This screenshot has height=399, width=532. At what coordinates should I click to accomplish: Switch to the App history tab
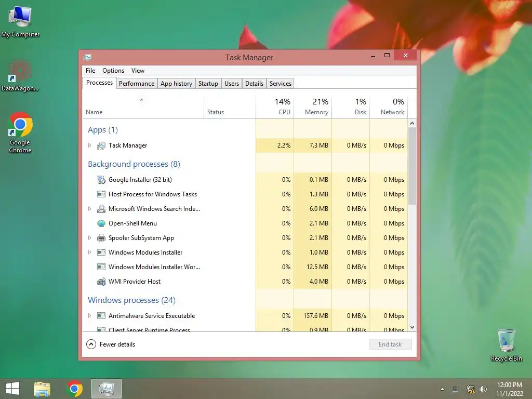pyautogui.click(x=176, y=84)
